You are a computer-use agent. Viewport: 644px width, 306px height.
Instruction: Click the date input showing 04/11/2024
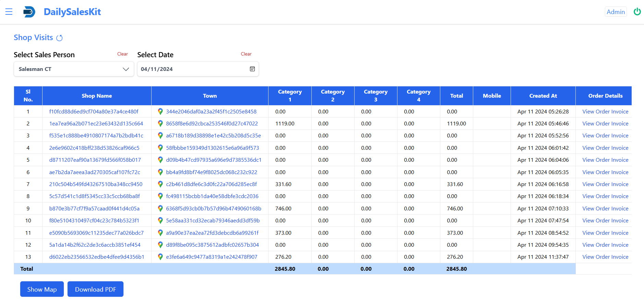pyautogui.click(x=192, y=69)
